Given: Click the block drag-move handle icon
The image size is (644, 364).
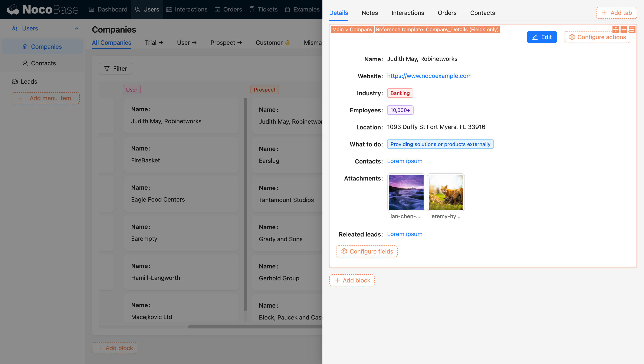Looking at the screenshot, I should click(x=616, y=30).
